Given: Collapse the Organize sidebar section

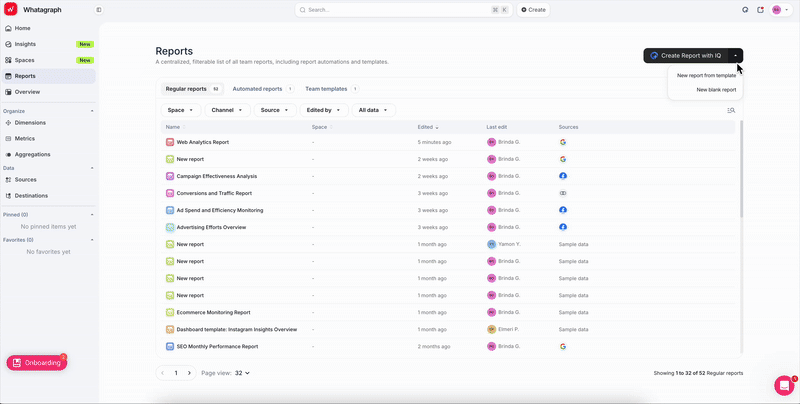Looking at the screenshot, I should 92,111.
